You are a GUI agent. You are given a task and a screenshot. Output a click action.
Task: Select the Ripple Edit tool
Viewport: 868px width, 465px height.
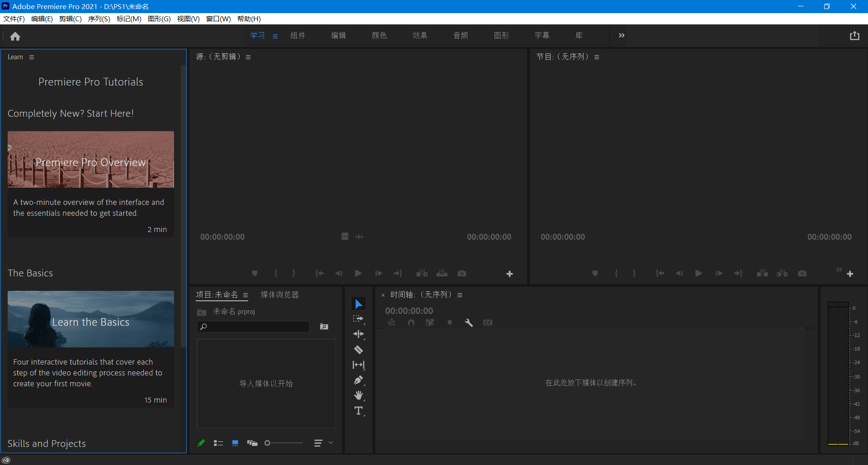point(359,334)
